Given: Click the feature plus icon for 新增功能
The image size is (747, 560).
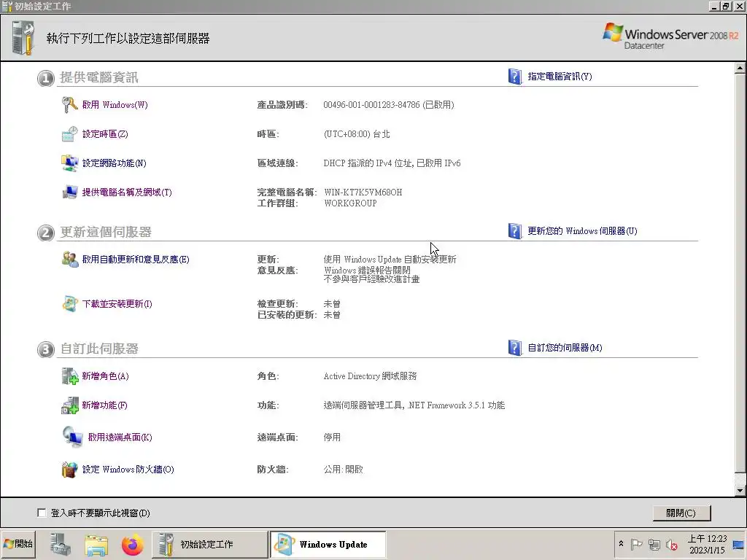Looking at the screenshot, I should (x=69, y=405).
